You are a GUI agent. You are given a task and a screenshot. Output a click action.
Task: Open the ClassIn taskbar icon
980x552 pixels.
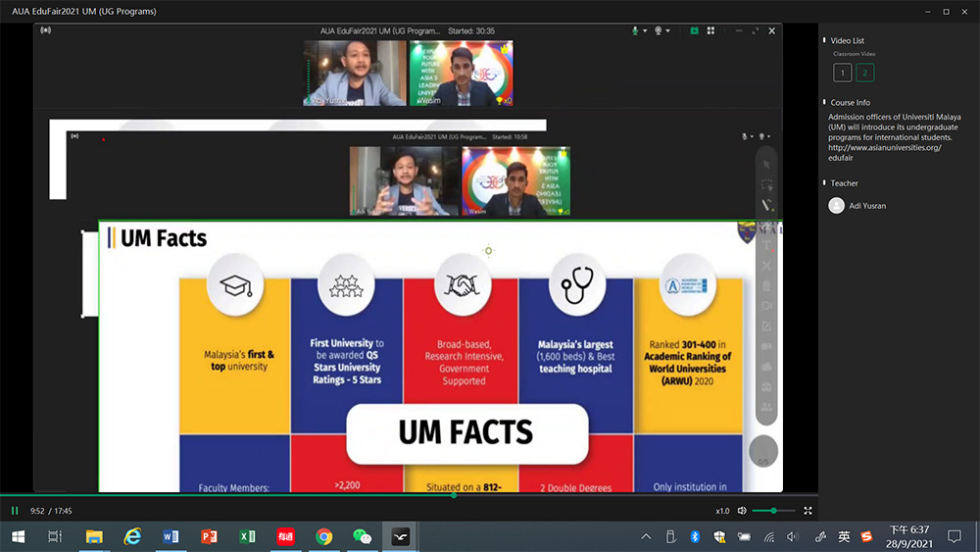[x=401, y=536]
